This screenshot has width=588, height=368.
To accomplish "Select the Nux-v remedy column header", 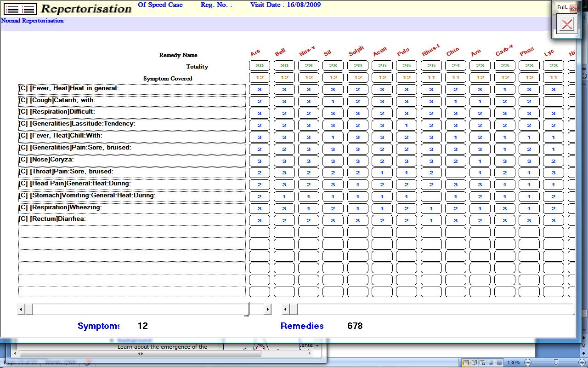I will [x=307, y=52].
